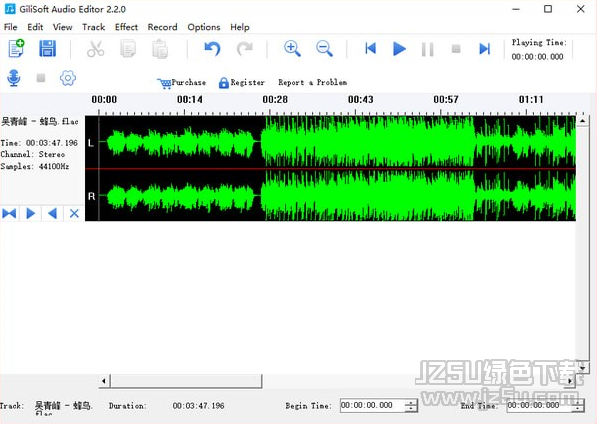
Task: Open the Effect menu
Action: (126, 27)
